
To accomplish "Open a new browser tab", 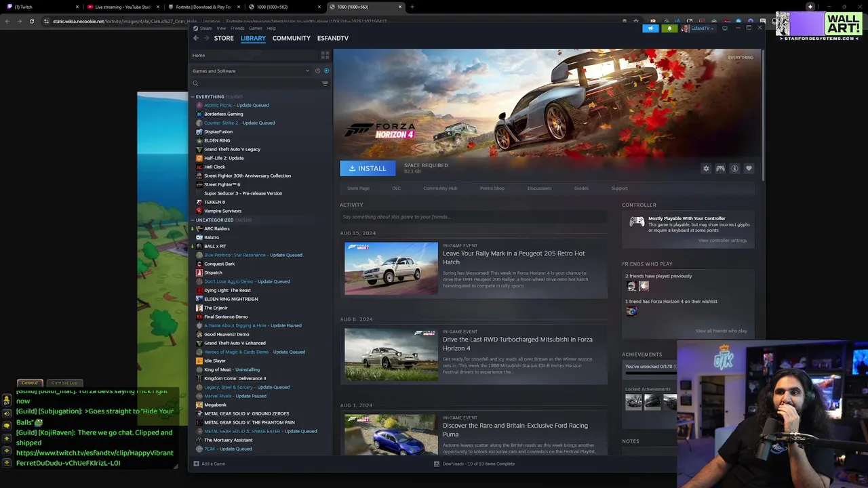I will [x=412, y=7].
